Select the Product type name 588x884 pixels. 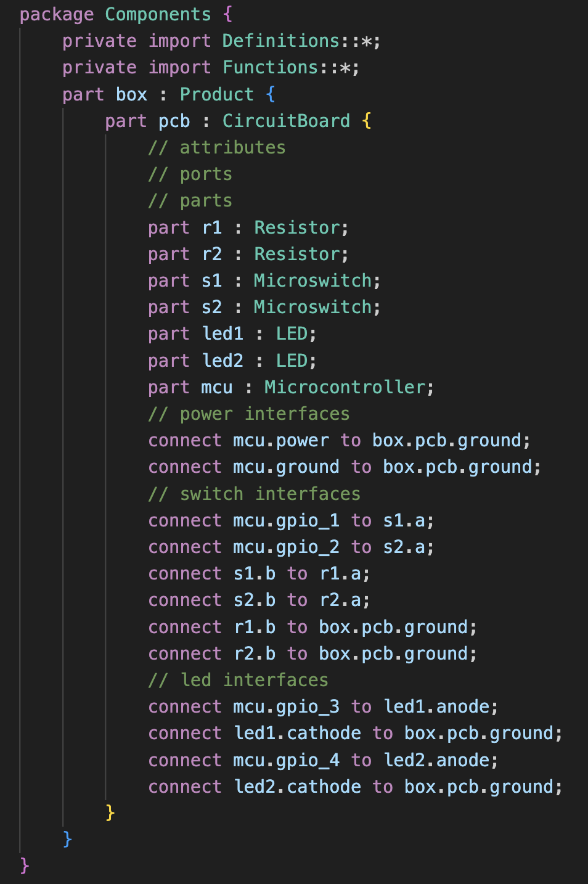coord(216,94)
